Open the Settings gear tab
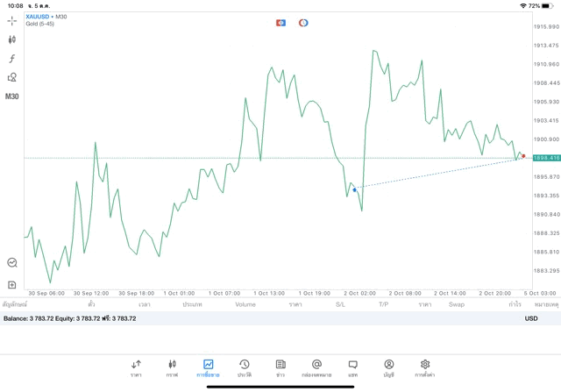The height and width of the screenshot is (392, 561). coord(425,367)
